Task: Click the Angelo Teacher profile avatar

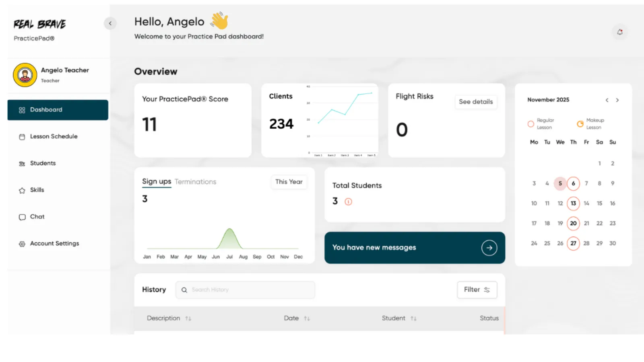Action: pos(25,75)
